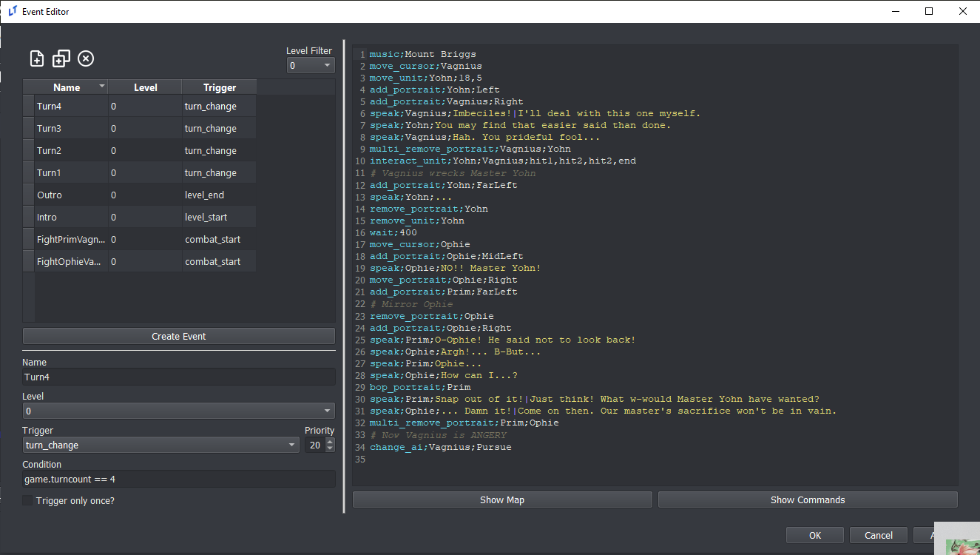Viewport: 980px width, 555px height.
Task: Click the OK button
Action: click(x=815, y=535)
